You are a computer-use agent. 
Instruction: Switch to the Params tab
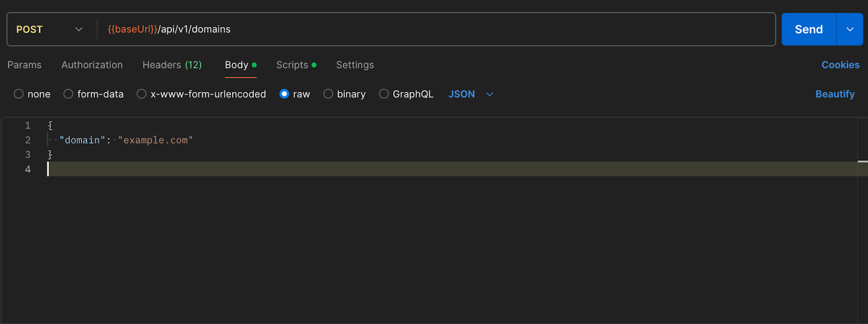[x=24, y=65]
